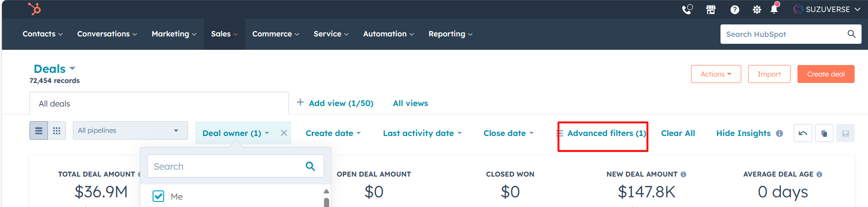This screenshot has width=868, height=207.
Task: View notifications bell icon
Action: click(774, 9)
